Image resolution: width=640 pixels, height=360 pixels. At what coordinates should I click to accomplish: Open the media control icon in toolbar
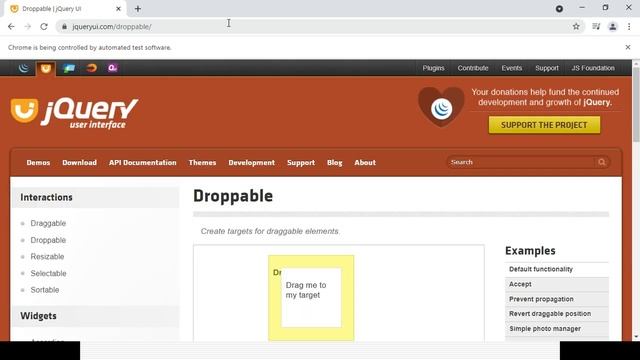coord(596,27)
